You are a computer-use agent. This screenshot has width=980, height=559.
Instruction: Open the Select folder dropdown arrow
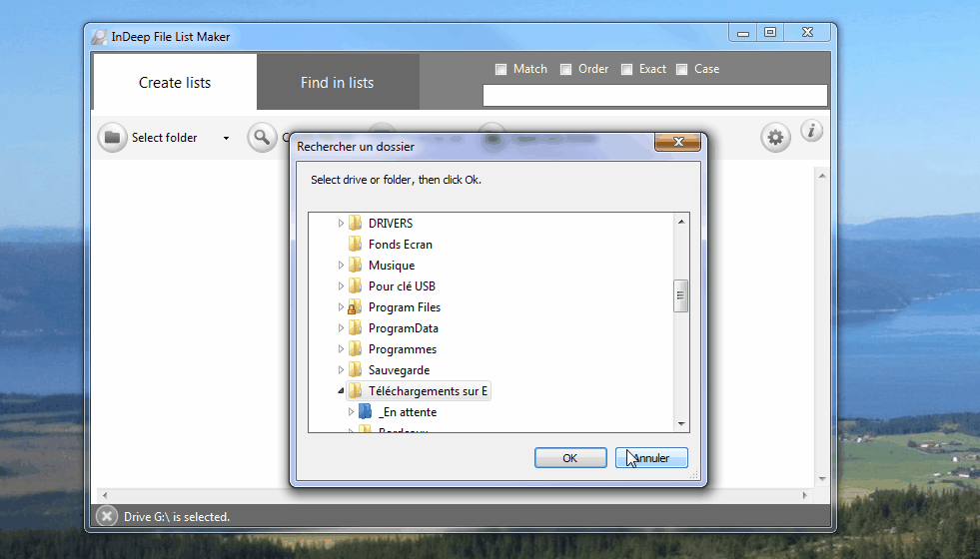(226, 138)
